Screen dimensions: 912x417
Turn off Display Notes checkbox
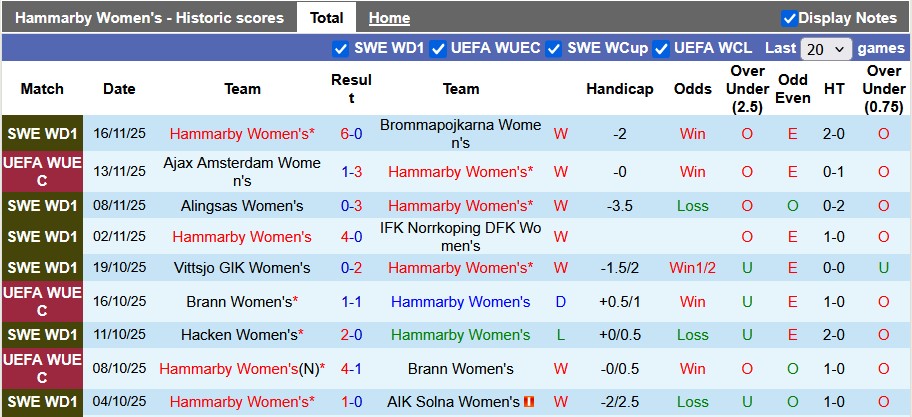pyautogui.click(x=789, y=18)
